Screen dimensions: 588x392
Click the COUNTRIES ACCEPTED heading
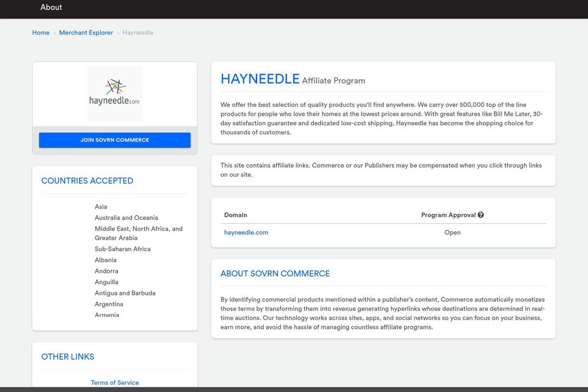[87, 181]
